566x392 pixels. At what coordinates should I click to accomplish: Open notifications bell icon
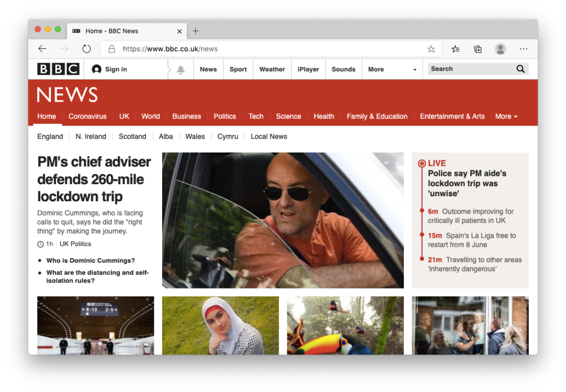[x=180, y=70]
